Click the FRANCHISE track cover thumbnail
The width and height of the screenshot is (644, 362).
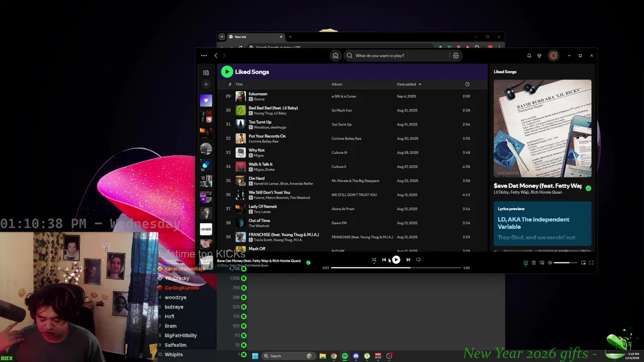click(x=240, y=237)
